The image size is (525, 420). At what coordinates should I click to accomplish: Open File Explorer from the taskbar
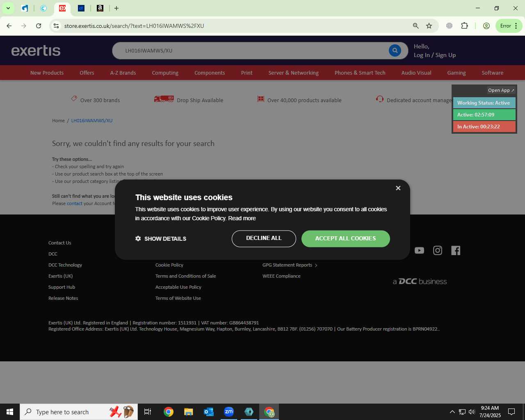(189, 412)
